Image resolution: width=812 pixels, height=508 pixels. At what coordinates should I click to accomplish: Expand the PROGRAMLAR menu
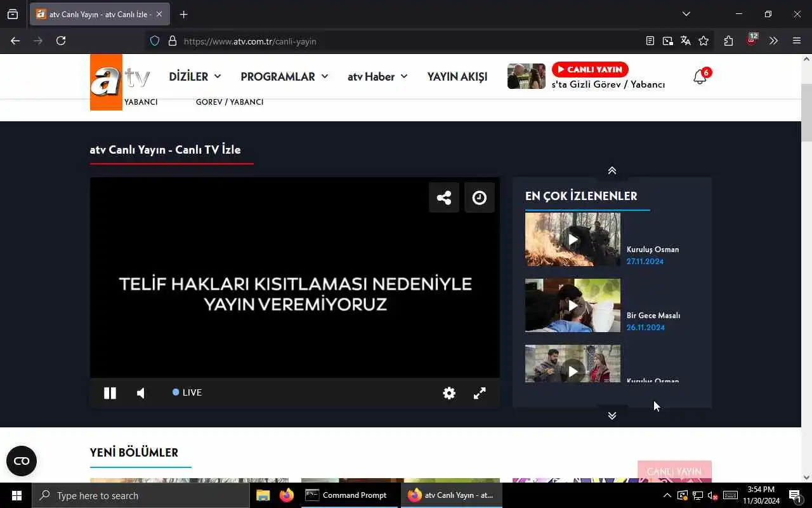click(x=284, y=76)
